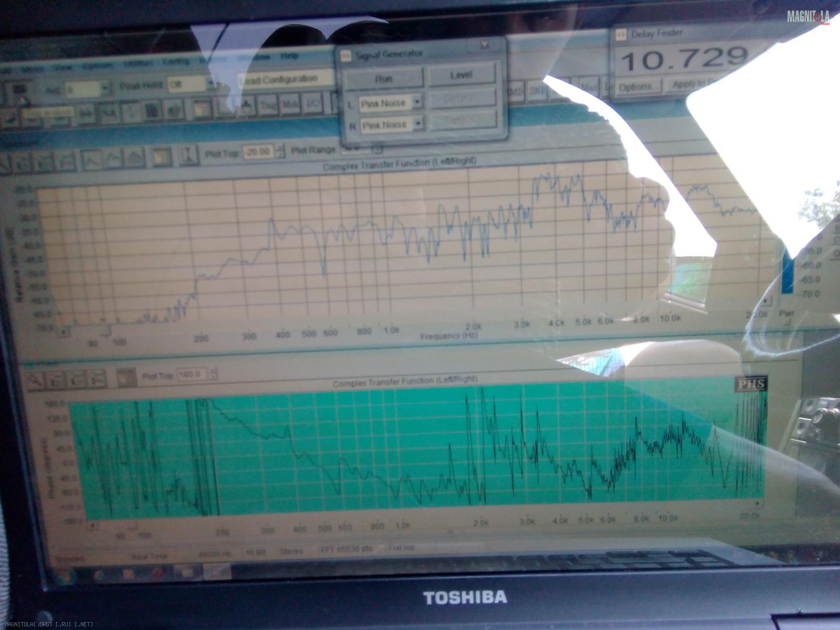Screen dimensions: 840x630
Task: Click the PHS badge on the phase plot
Action: pyautogui.click(x=751, y=384)
